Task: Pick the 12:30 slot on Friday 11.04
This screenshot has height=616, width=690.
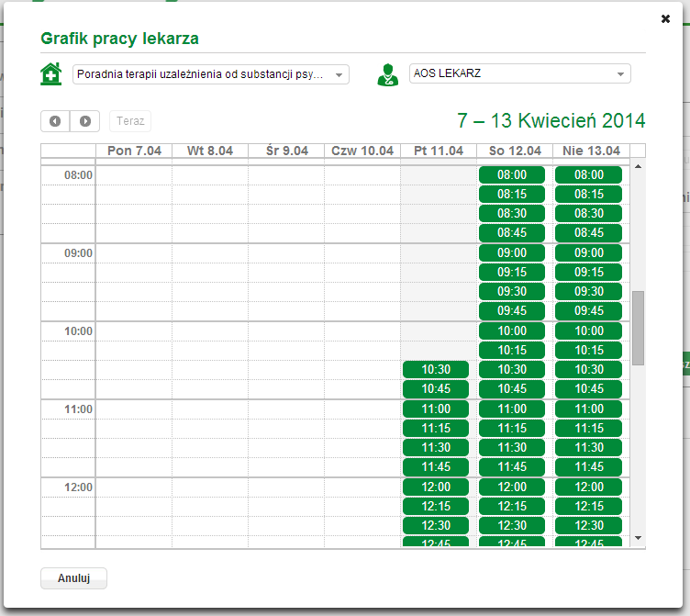Action: click(x=436, y=526)
